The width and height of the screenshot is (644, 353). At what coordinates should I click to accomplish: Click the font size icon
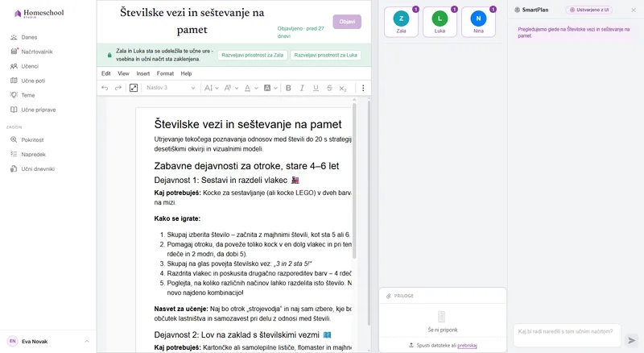(228, 88)
